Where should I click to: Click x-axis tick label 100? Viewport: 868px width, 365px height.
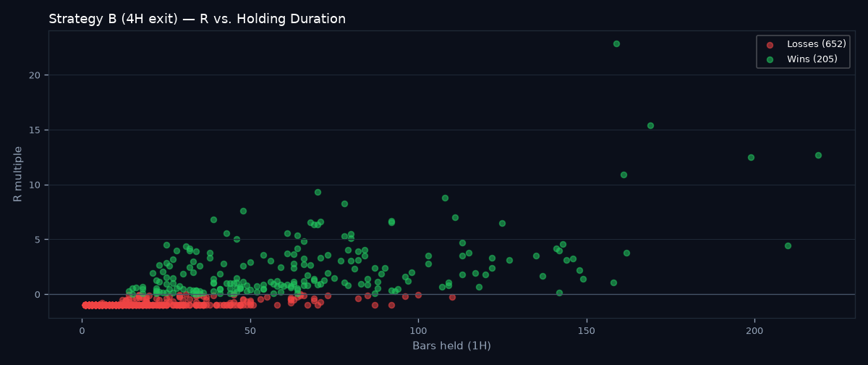[x=418, y=330]
